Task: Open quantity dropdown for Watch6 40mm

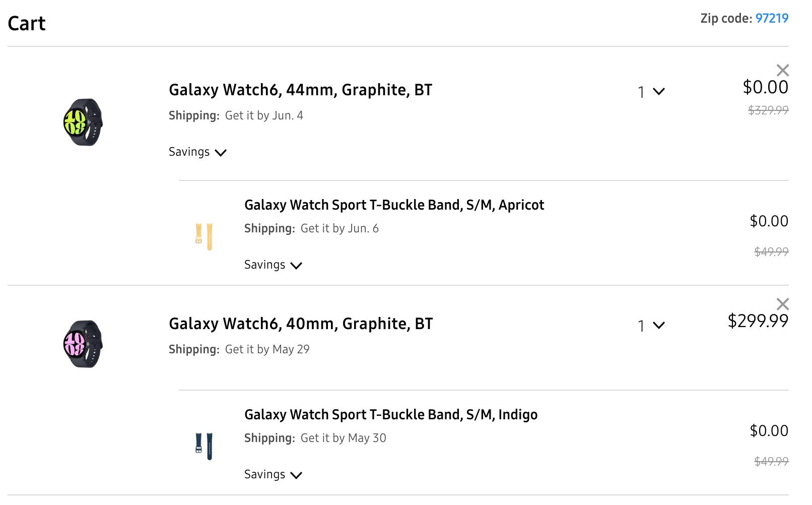Action: [x=651, y=326]
